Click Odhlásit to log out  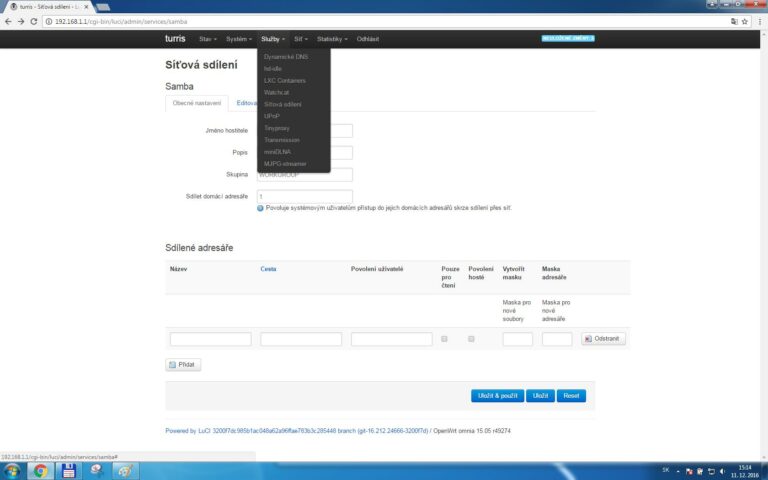[367, 39]
